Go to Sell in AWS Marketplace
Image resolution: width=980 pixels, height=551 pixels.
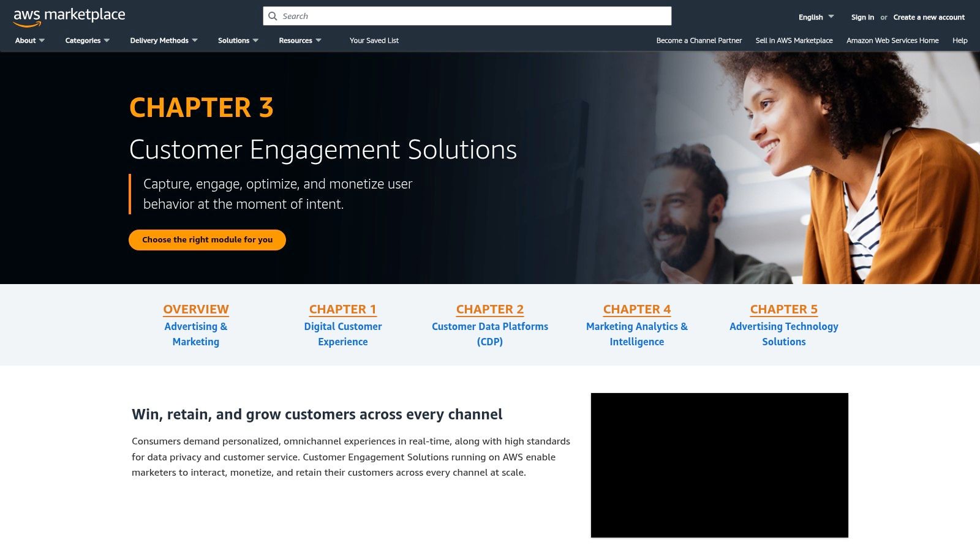(x=794, y=40)
